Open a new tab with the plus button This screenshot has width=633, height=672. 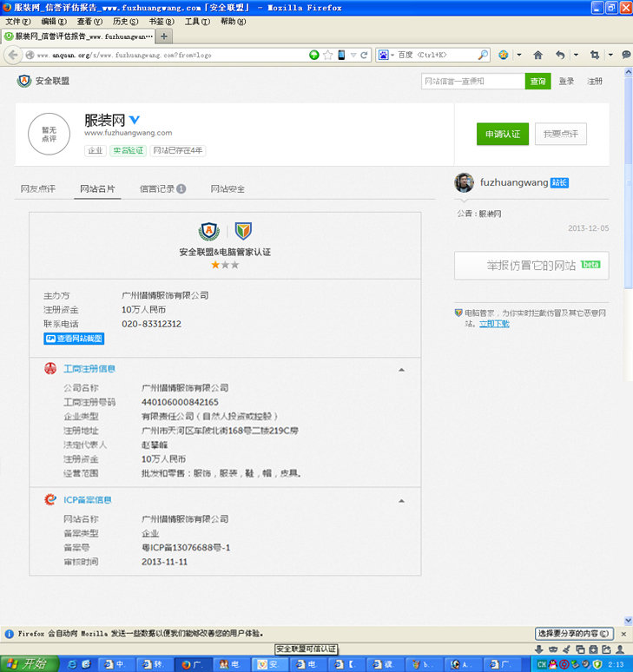(x=164, y=36)
